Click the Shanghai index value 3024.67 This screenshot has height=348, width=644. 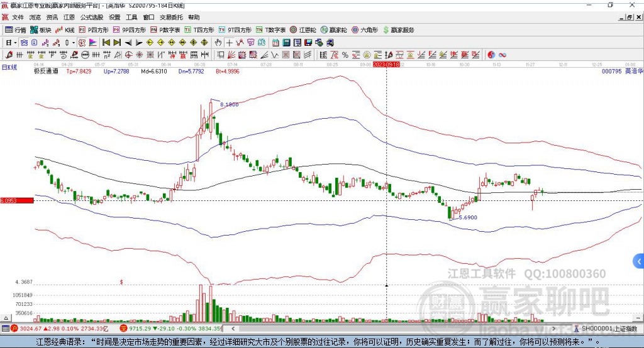(31, 329)
